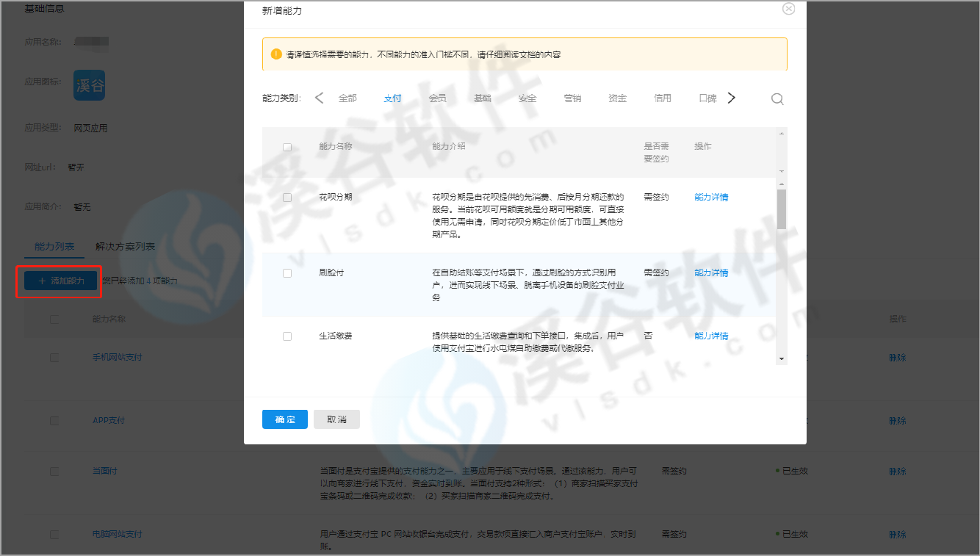The image size is (980, 556).
Task: Click the capability list vertical scrollbar thumb
Action: 782,209
